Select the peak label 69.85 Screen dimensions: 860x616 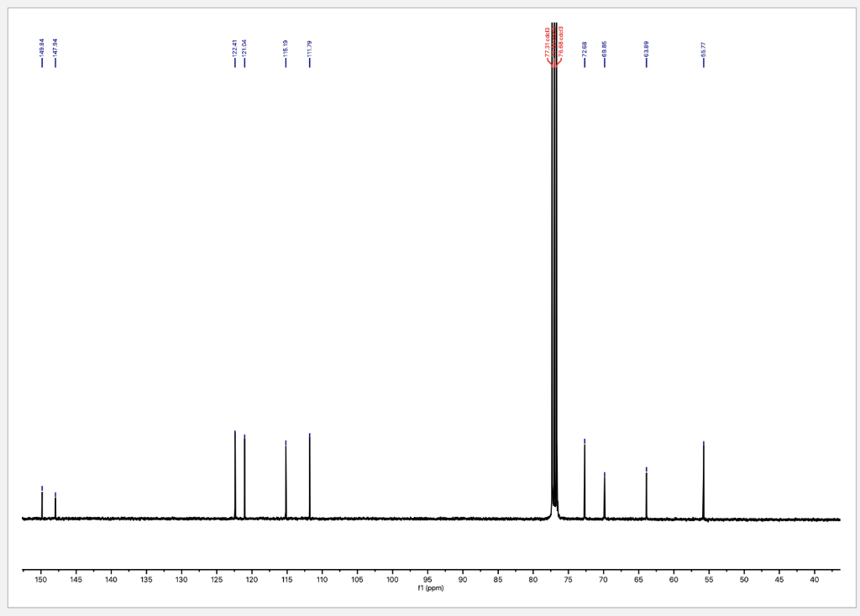point(605,50)
